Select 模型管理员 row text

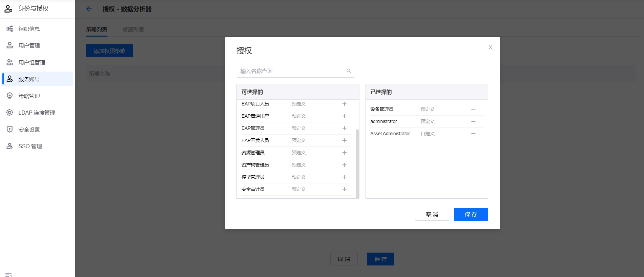tap(253, 177)
